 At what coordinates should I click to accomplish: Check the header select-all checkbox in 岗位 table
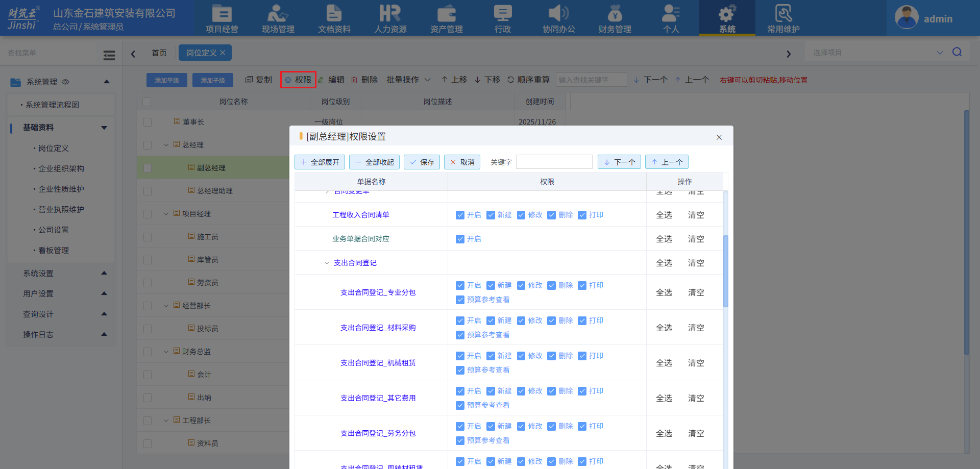pyautogui.click(x=146, y=102)
